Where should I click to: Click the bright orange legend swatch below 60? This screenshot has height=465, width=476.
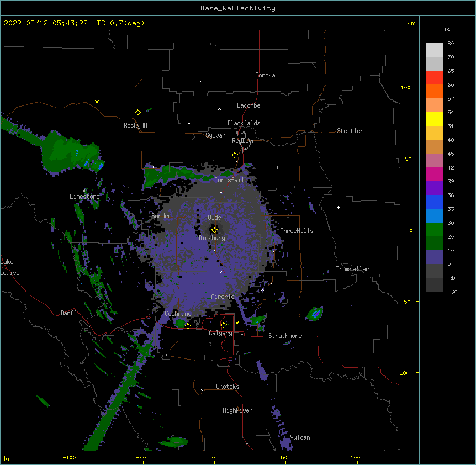(x=434, y=91)
